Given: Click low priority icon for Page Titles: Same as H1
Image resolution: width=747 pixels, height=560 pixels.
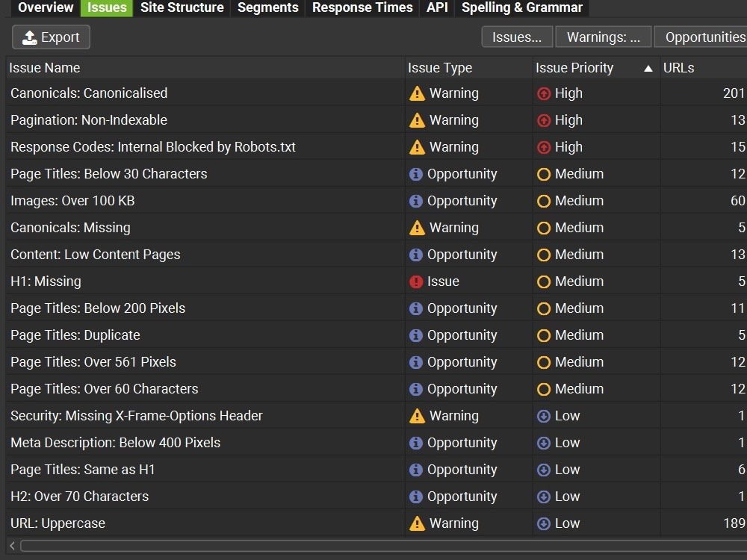Looking at the screenshot, I should click(x=544, y=470).
